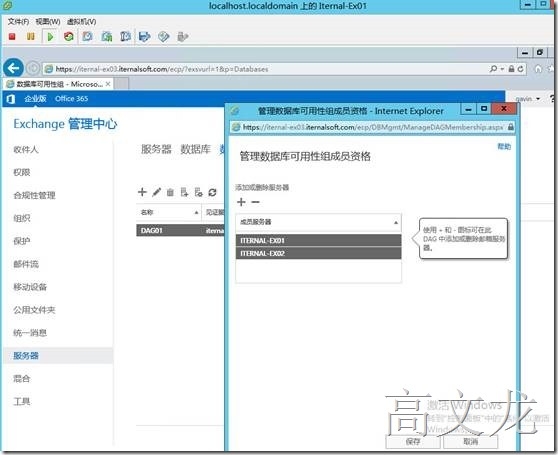Remove a server with the dialog minus icon
Viewport: 558px width, 455px height.
[x=255, y=202]
